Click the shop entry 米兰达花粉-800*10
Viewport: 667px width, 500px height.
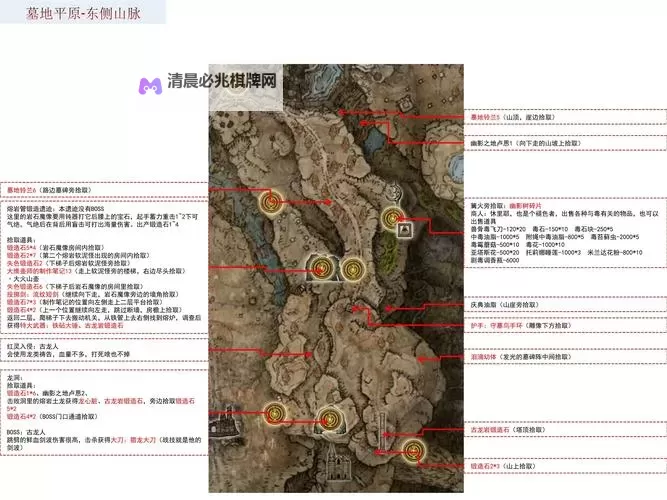coord(615,252)
